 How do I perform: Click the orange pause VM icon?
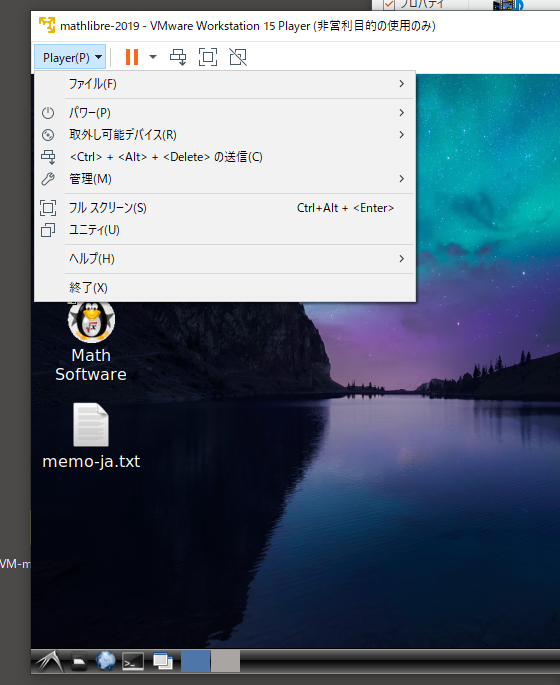click(131, 57)
